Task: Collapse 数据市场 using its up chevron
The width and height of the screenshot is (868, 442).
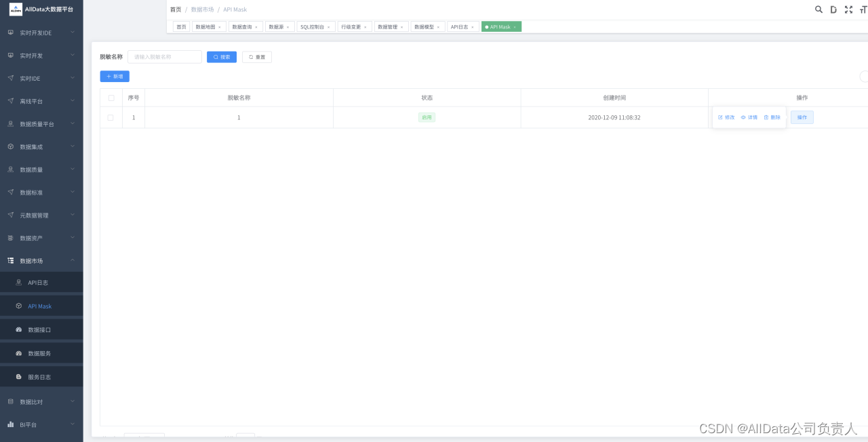Action: pyautogui.click(x=73, y=260)
